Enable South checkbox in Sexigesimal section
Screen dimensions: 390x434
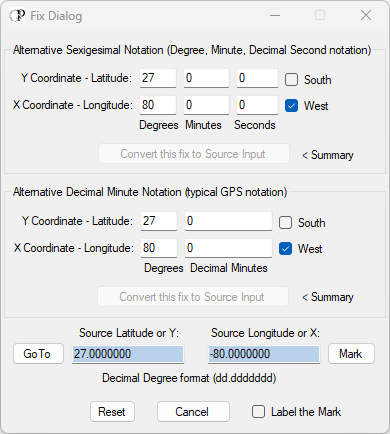(x=291, y=80)
